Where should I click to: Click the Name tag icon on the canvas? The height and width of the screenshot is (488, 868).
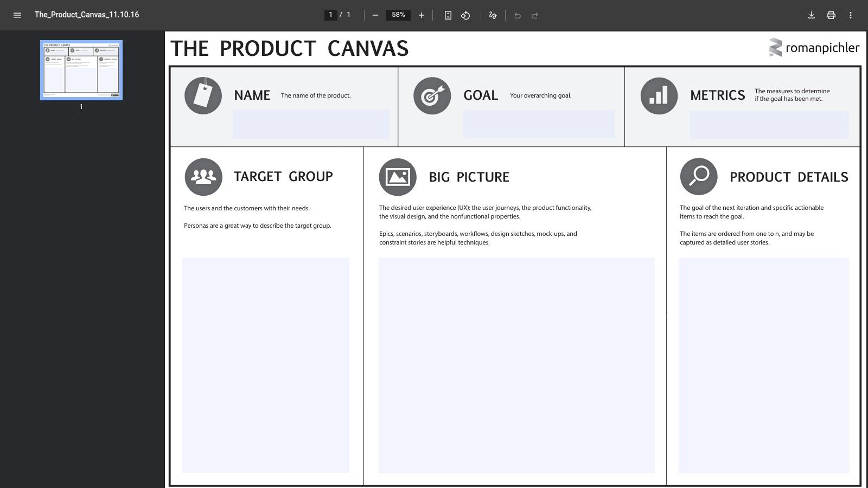coord(203,95)
